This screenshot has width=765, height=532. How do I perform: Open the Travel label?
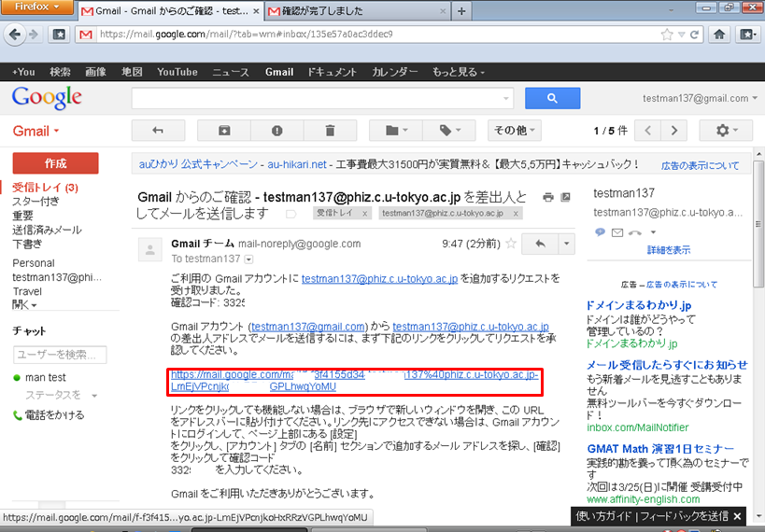click(27, 291)
